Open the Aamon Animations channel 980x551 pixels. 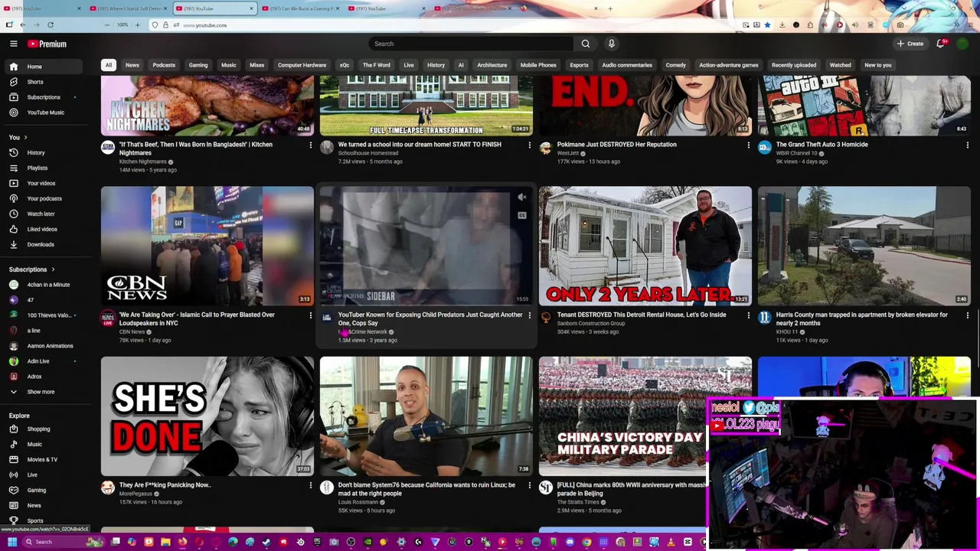point(43,346)
